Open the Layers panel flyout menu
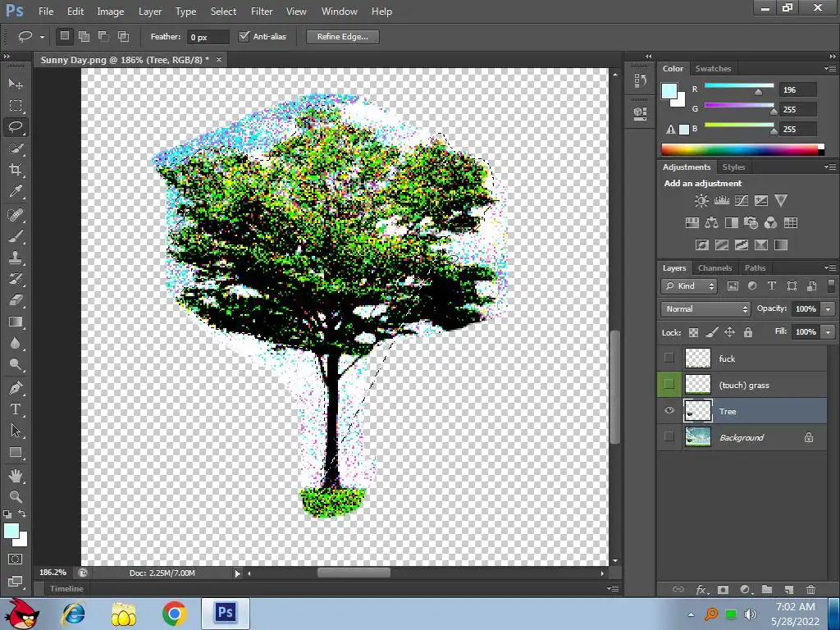The width and height of the screenshot is (840, 630). [x=830, y=268]
